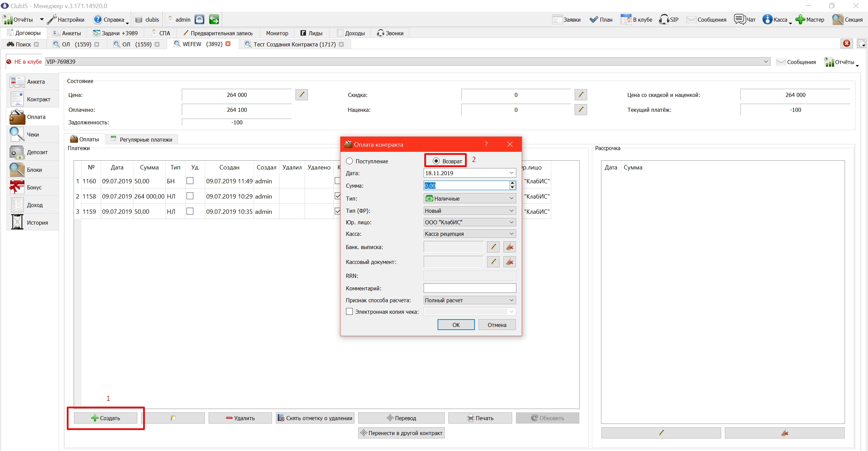The height and width of the screenshot is (451, 868).
Task: Switch to the Договоры tab
Action: point(24,33)
